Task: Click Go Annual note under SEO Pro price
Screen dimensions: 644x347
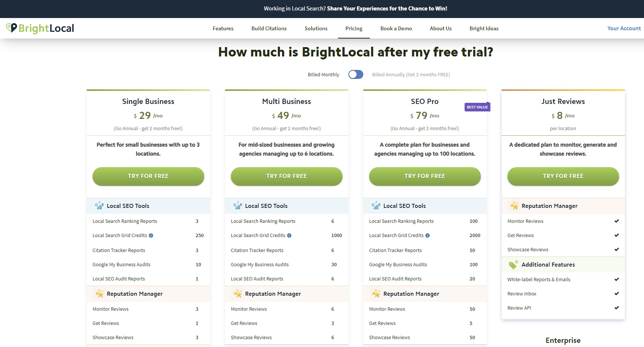Action: 425,129
